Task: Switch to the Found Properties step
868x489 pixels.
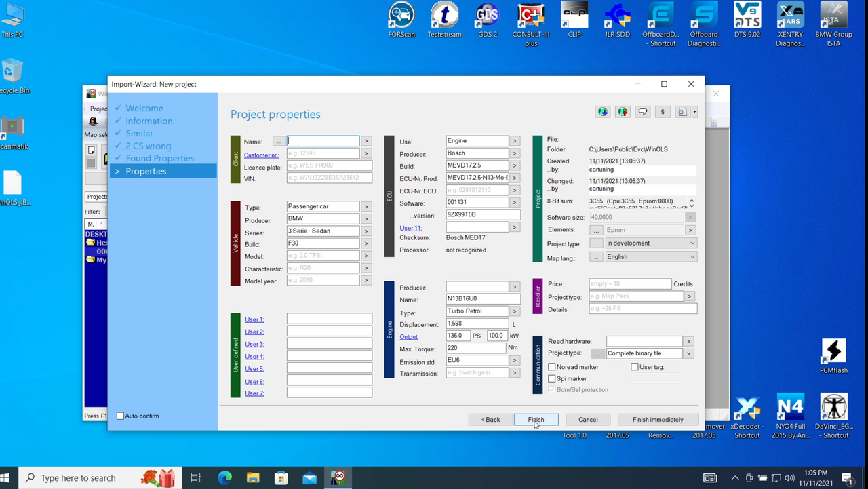Action: pos(159,158)
